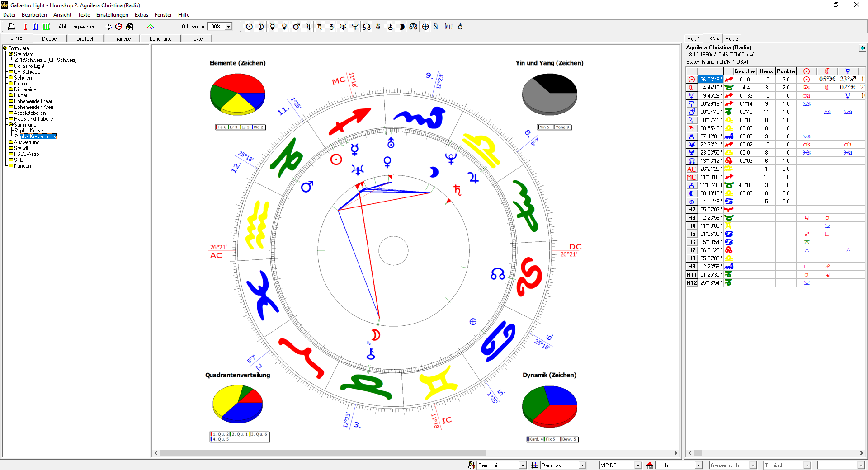Screen dimensions: 868x470
Task: Select 1:Schweiz 2 (CH Schweiz) tree item
Action: 48,60
